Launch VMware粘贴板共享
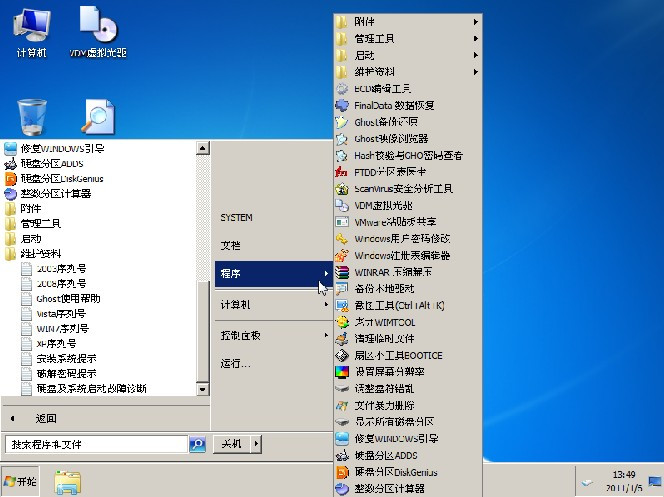 tap(408, 222)
